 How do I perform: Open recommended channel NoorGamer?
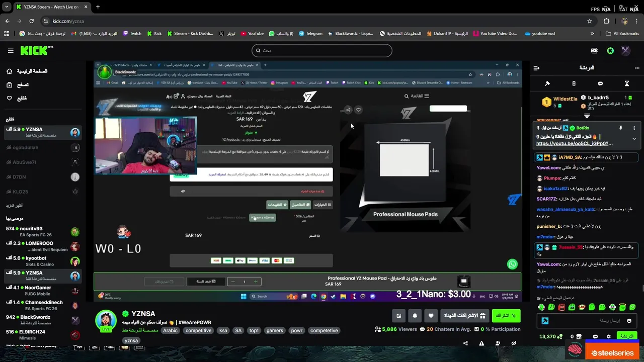(x=42, y=291)
